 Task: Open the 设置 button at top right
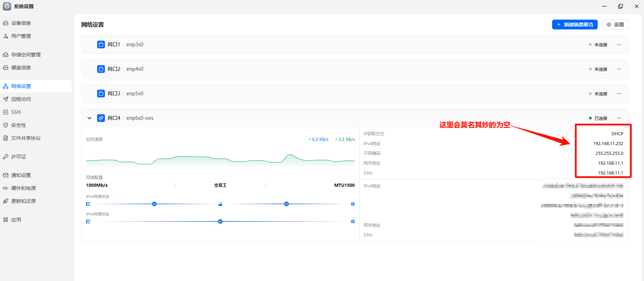(x=615, y=25)
